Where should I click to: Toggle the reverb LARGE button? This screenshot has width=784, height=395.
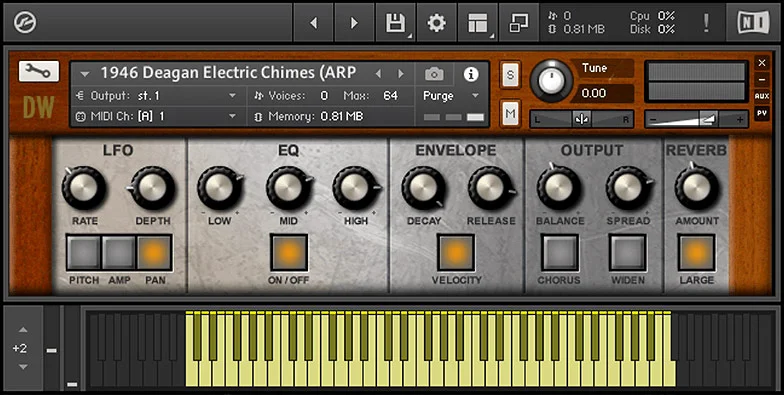point(696,253)
